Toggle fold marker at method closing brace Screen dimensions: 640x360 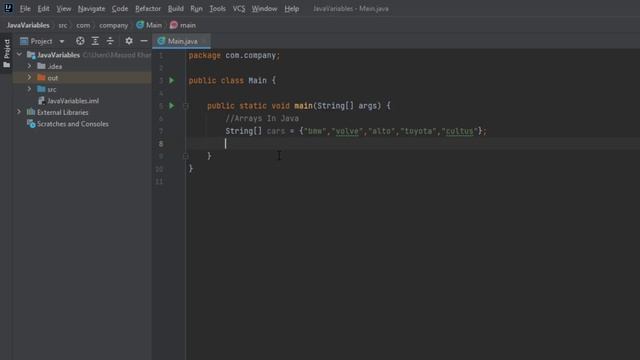point(186,156)
